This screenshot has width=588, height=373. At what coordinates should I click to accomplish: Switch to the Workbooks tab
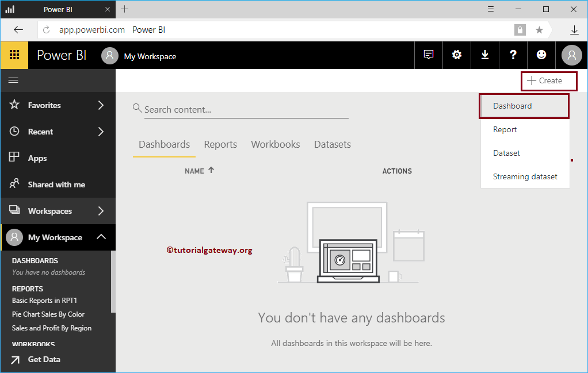point(276,145)
